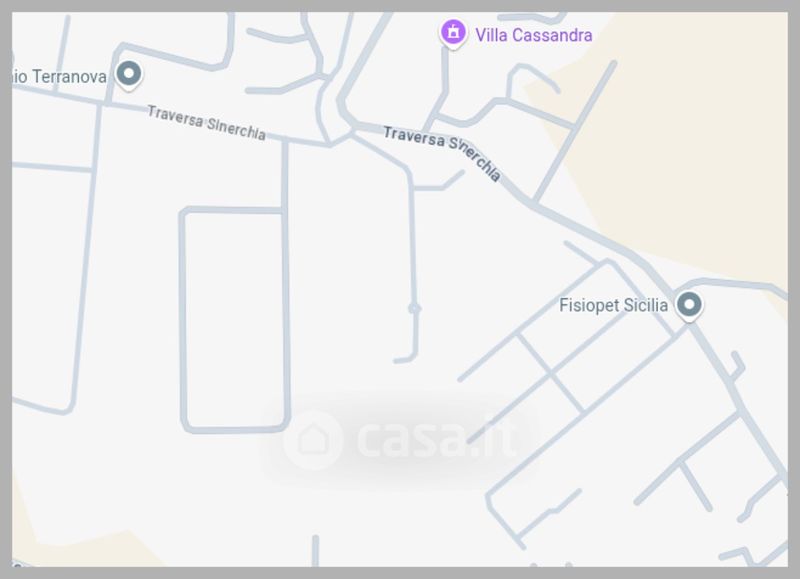Click the cut-off pin above 'io Terranova'
800x579 pixels.
click(x=13, y=58)
